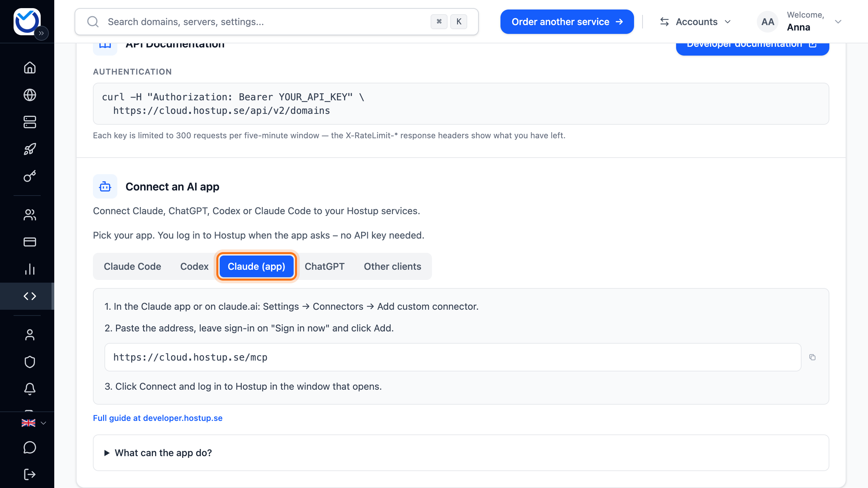Switch to the Codex tab

click(194, 266)
